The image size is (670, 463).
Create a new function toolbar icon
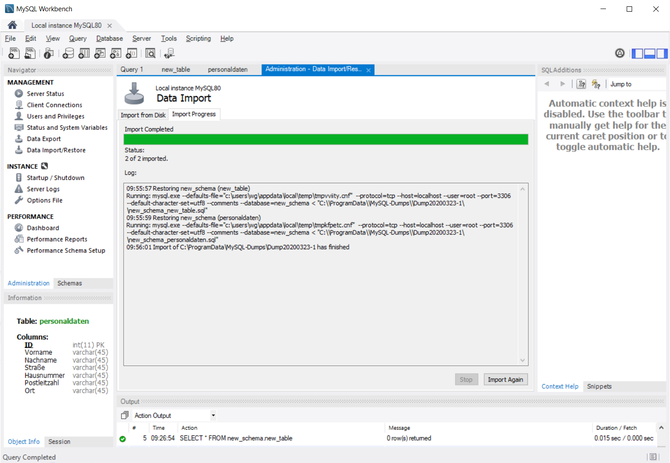[x=132, y=53]
